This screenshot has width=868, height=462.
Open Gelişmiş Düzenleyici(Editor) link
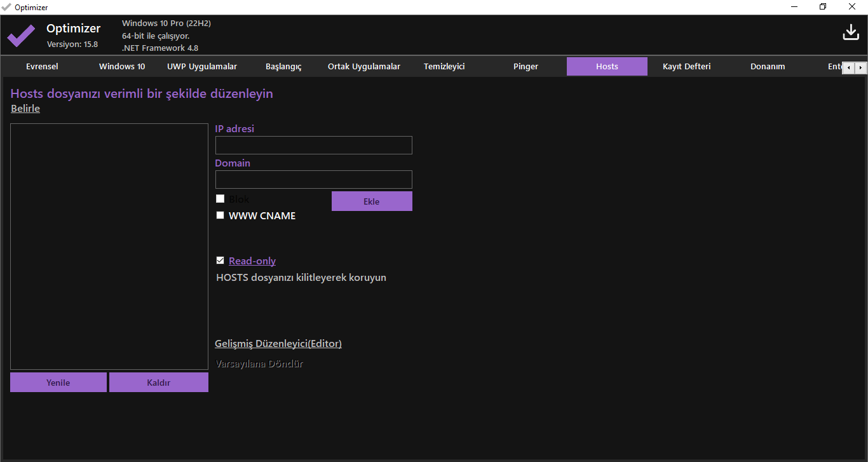tap(278, 344)
